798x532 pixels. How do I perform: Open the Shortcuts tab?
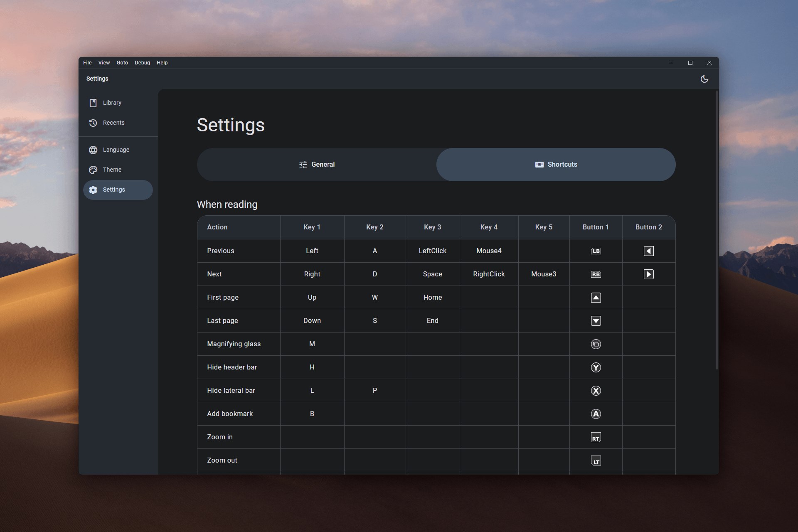pos(556,164)
